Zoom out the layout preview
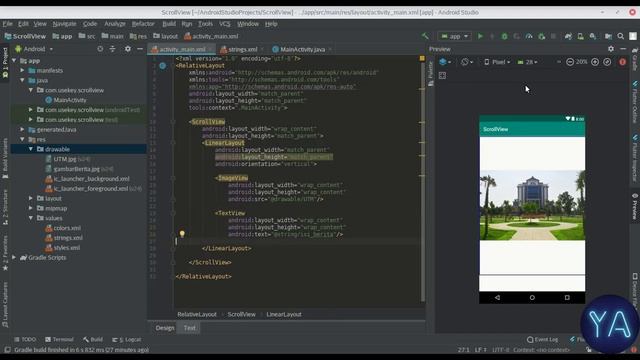 (570, 62)
